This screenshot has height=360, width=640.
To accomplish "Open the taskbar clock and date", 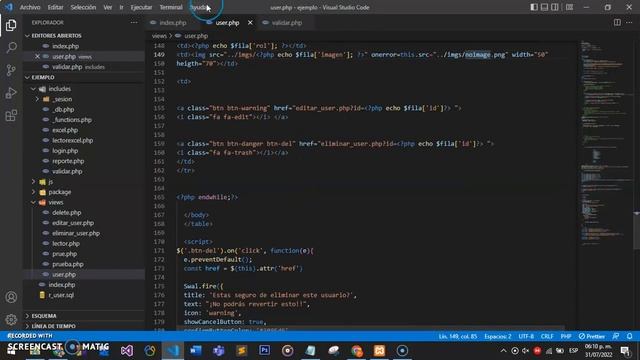I will pyautogui.click(x=598, y=351).
